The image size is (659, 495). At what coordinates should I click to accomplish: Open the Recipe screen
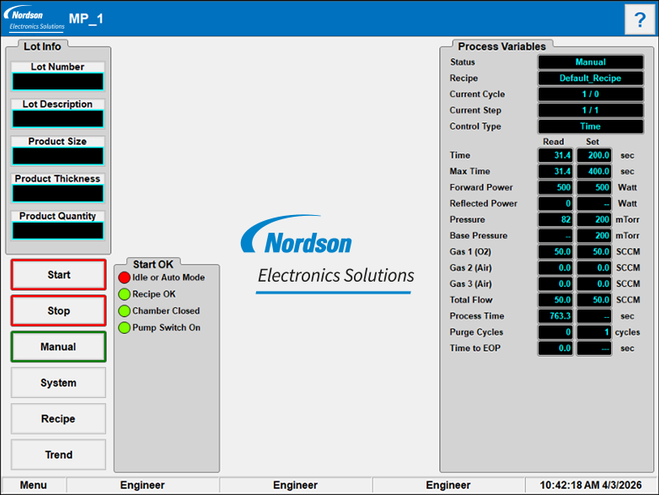point(58,419)
